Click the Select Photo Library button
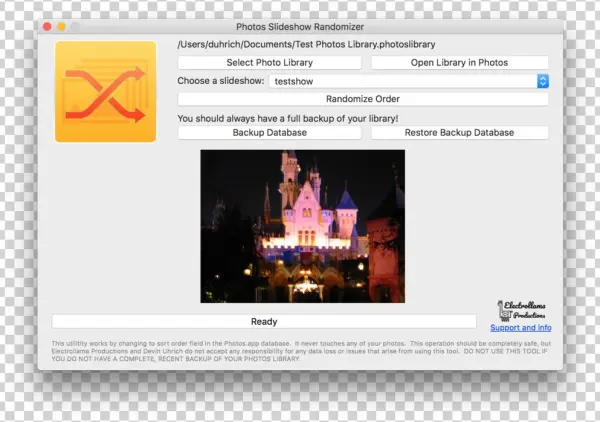This screenshot has width=600, height=422. [269, 62]
